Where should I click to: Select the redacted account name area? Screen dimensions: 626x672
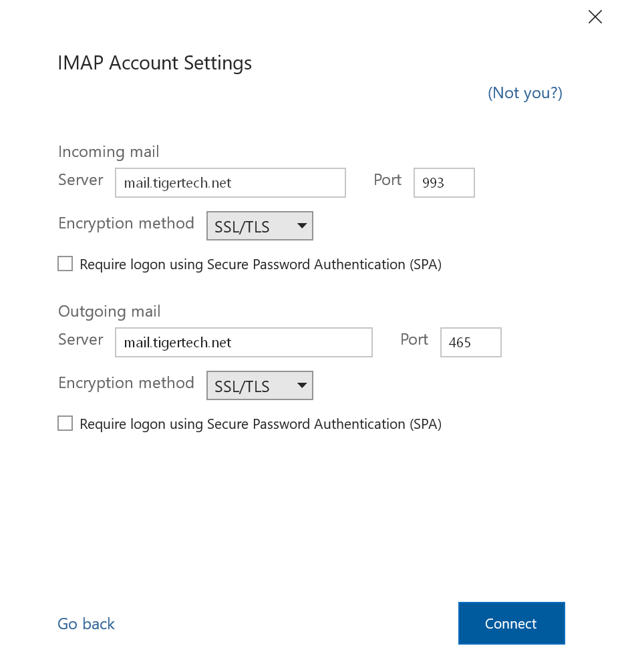click(x=139, y=100)
